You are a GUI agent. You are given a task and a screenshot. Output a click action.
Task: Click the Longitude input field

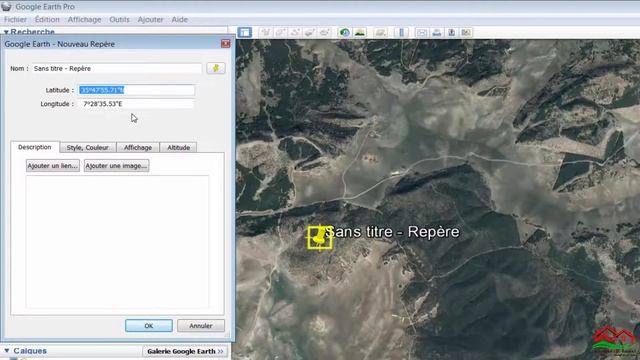(136, 104)
